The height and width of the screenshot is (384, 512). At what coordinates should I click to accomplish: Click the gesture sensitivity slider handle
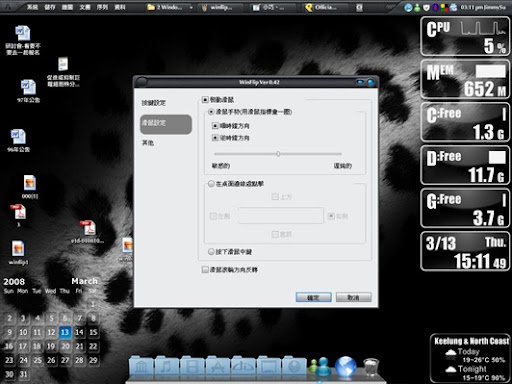coord(278,154)
